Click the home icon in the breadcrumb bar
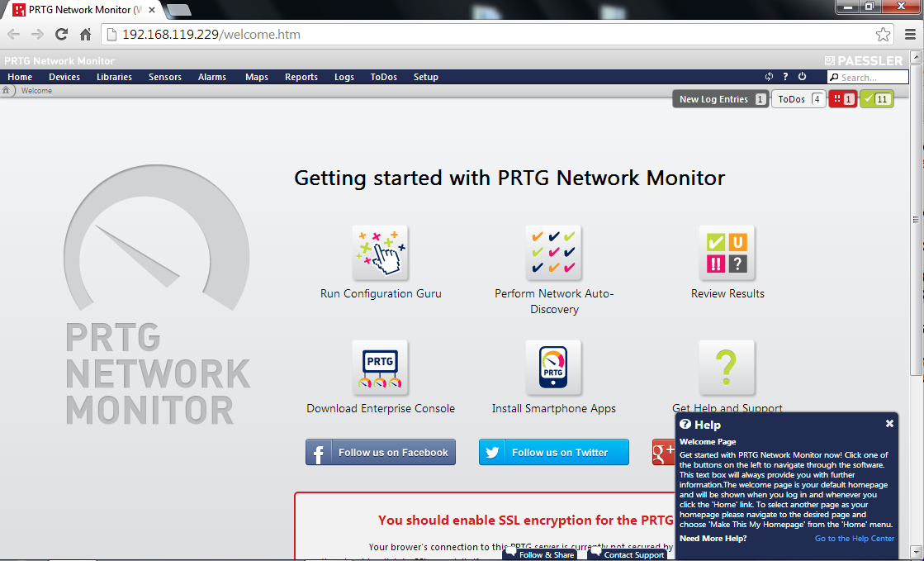The height and width of the screenshot is (561, 924). [x=6, y=90]
